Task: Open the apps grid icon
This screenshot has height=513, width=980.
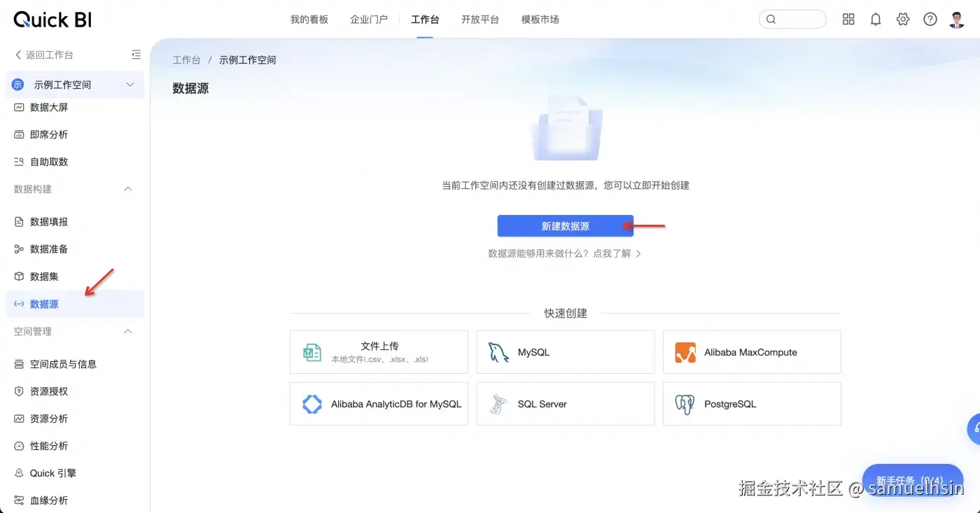Action: point(848,20)
